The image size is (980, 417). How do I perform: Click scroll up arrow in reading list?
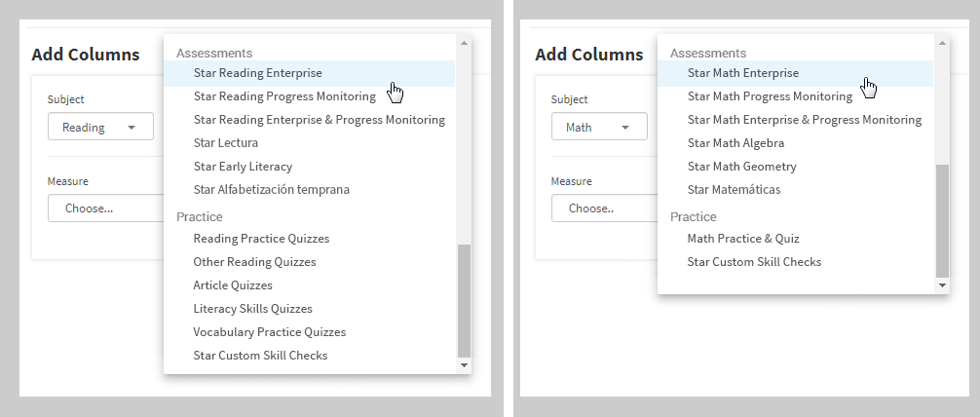pos(464,43)
